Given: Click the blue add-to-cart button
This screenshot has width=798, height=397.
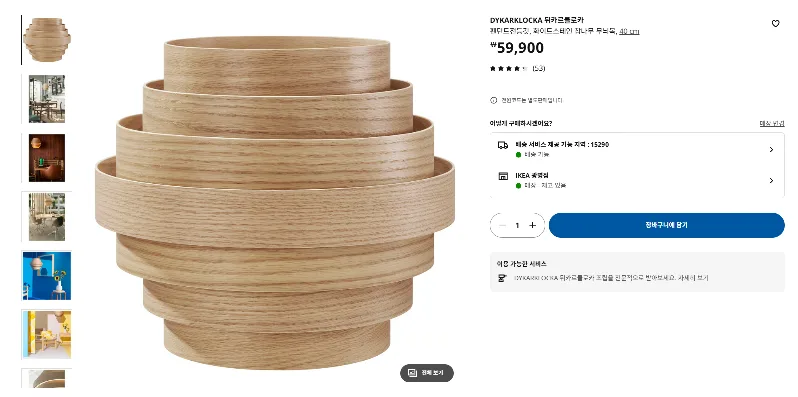Looking at the screenshot, I should pos(667,225).
